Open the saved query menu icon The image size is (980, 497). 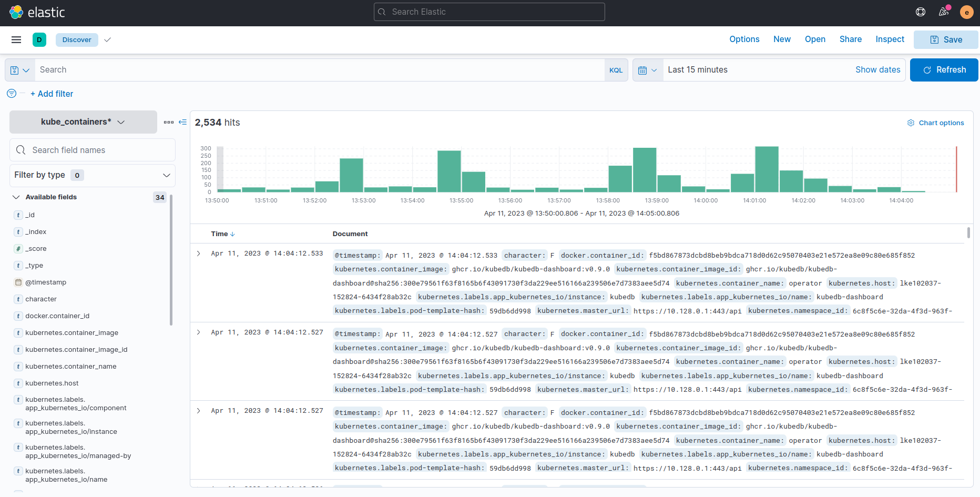click(x=19, y=69)
